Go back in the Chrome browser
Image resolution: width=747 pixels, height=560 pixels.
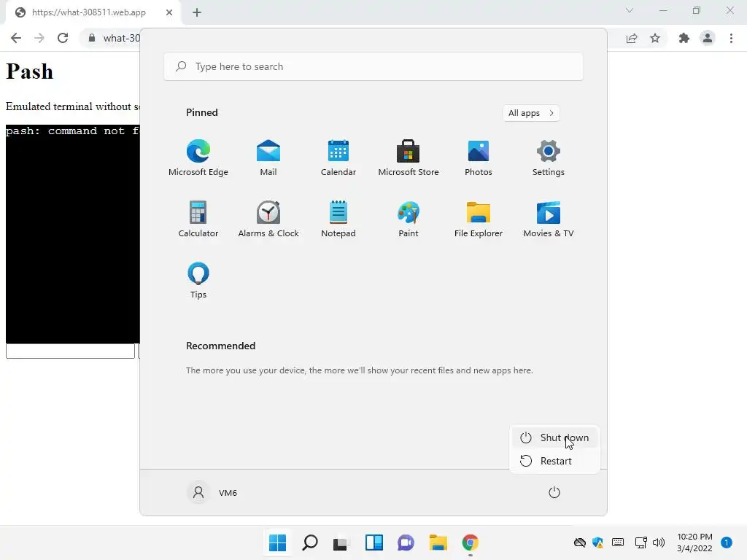tap(16, 38)
